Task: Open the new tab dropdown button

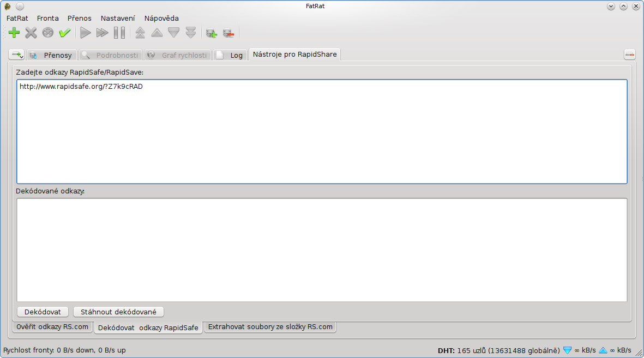Action: click(17, 54)
